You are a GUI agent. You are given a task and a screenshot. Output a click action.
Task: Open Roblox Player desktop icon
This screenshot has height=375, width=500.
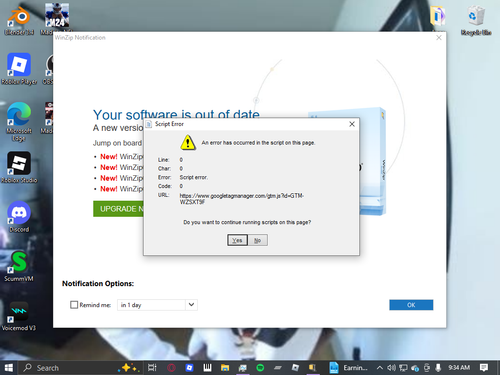click(x=19, y=69)
